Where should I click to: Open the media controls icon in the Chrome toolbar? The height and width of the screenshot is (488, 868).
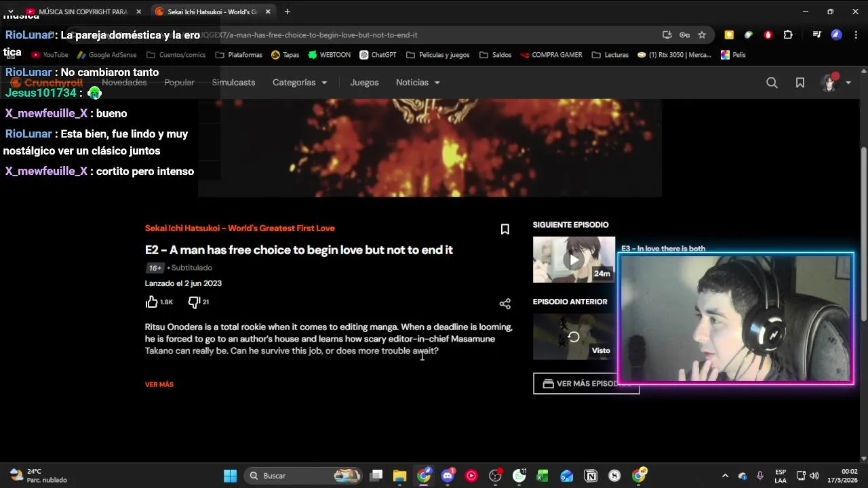[x=817, y=35]
